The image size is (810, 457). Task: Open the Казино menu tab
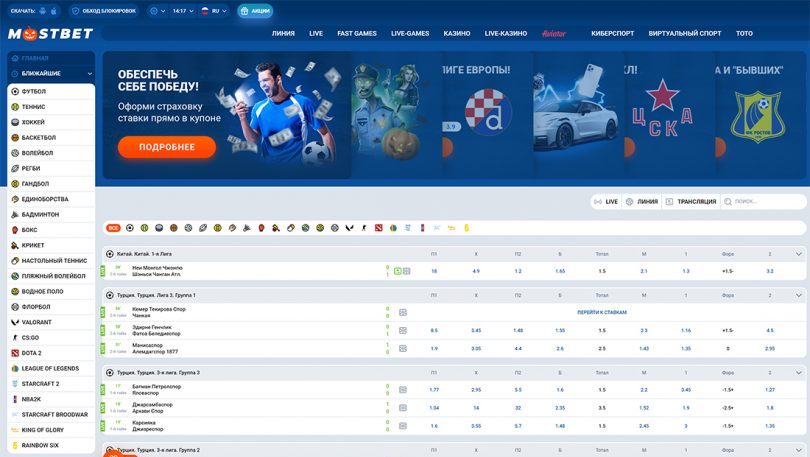tap(457, 34)
